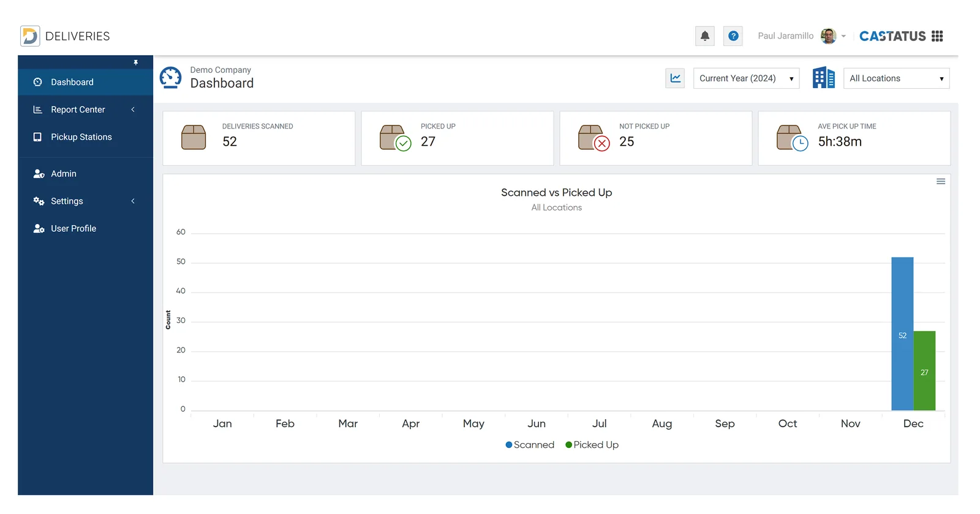Open the notifications bell
Screen dimensions: 980x514
pos(705,36)
